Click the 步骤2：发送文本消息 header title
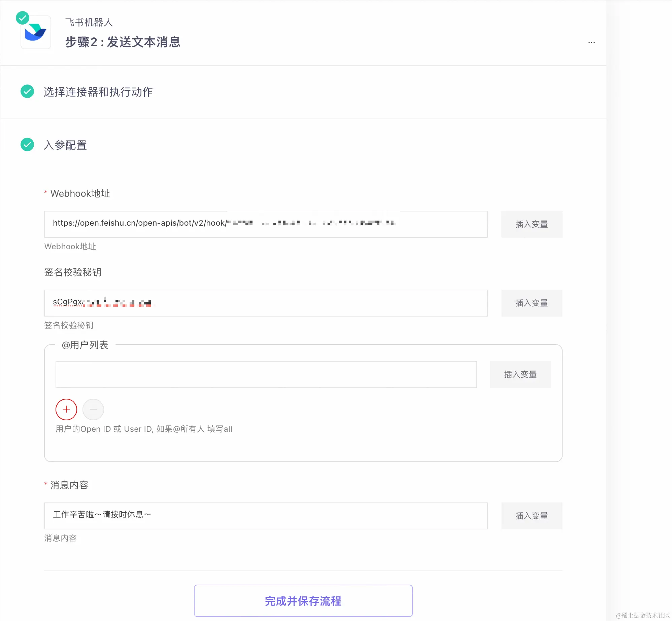The image size is (672, 621). pos(123,42)
